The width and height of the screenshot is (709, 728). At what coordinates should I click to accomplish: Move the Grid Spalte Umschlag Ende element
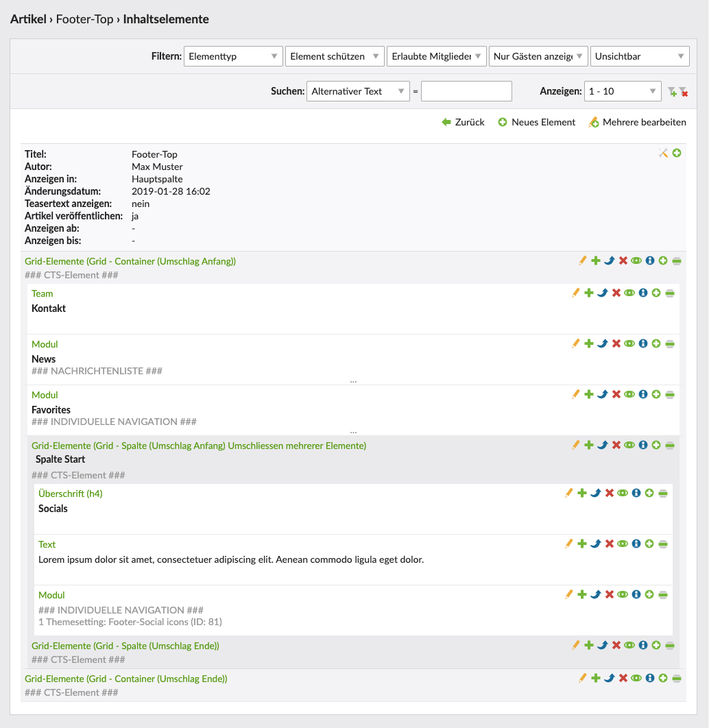coord(603,645)
